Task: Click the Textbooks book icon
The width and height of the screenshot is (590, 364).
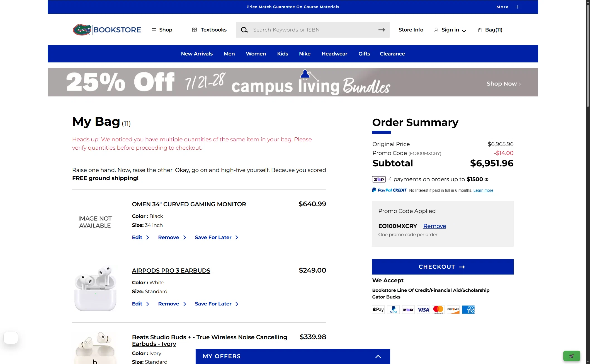Action: pos(195,30)
